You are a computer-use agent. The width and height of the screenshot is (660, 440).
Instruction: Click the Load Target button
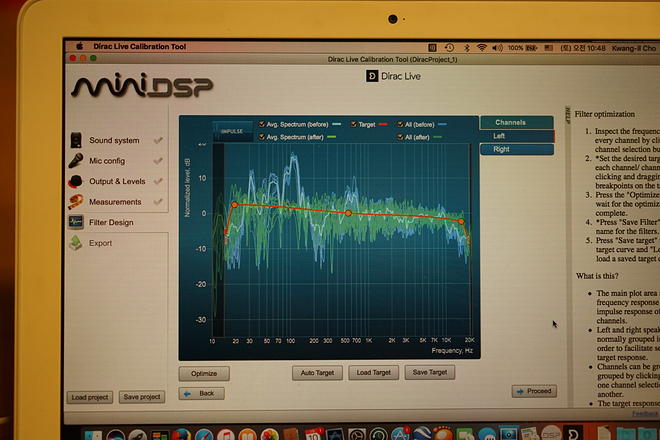tap(374, 373)
